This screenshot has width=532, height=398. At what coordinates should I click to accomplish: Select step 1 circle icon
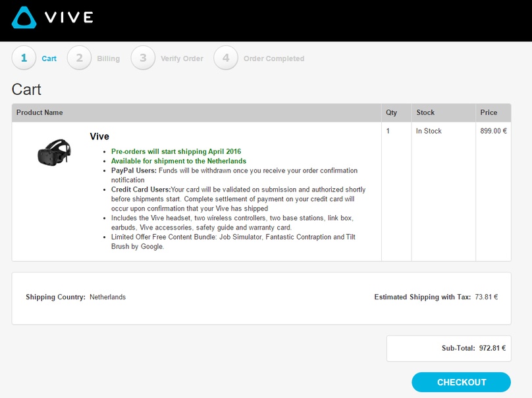tap(24, 58)
